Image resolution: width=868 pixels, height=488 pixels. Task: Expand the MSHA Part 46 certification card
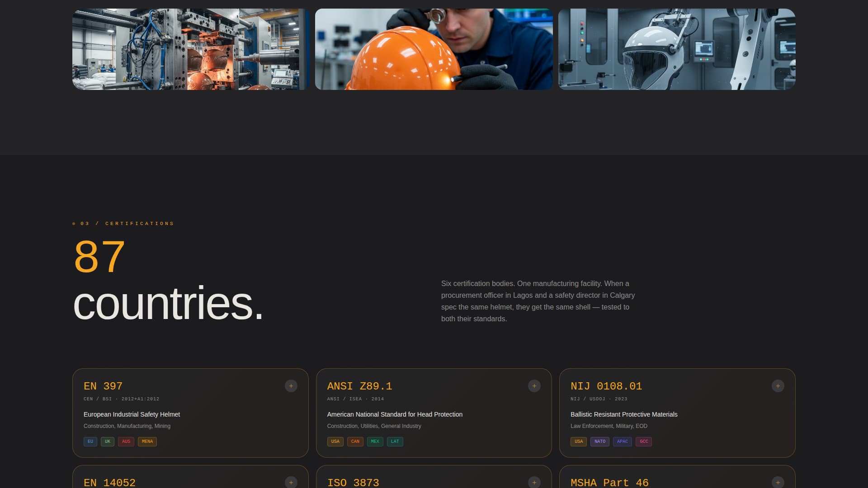pyautogui.click(x=778, y=482)
